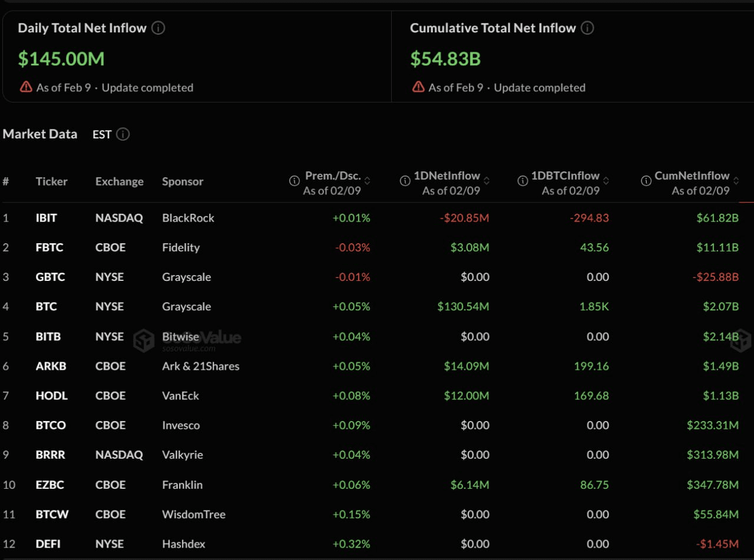Open the Daily Total Net Inflow info tooltip
Screen dimensions: 754x560
pyautogui.click(x=158, y=27)
